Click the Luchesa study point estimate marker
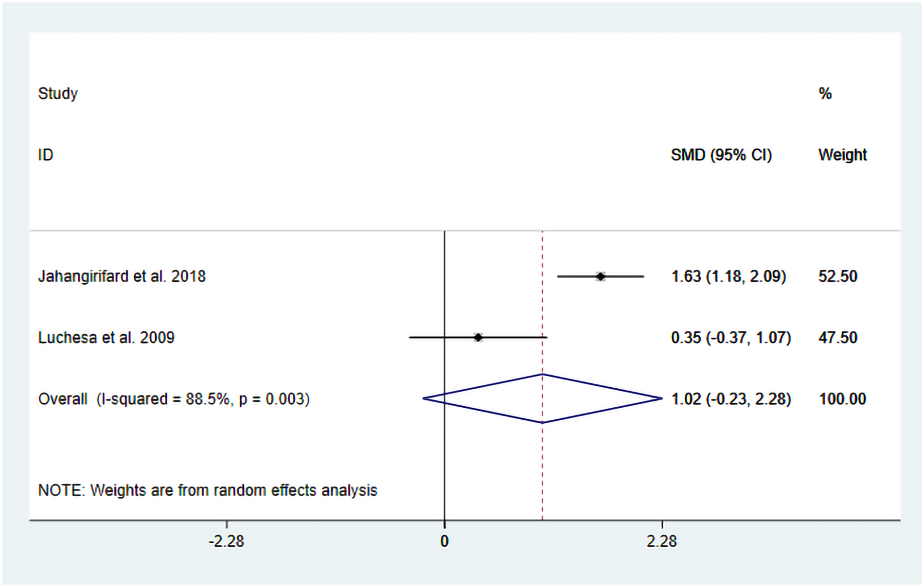Image resolution: width=924 pixels, height=587 pixels. click(478, 337)
